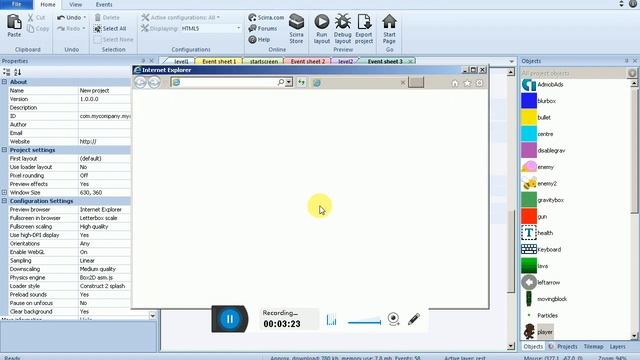Click Internet Explorer home icon

tap(455, 83)
